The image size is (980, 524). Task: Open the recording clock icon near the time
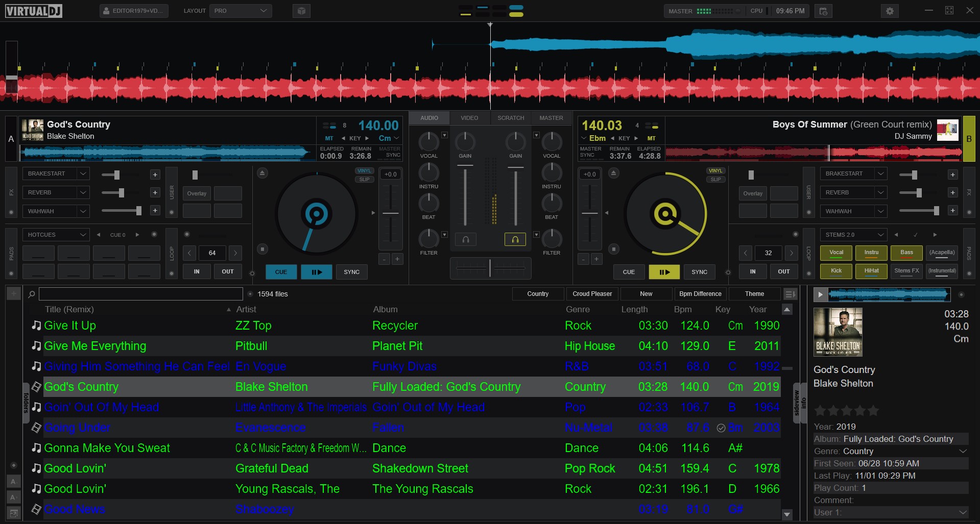[823, 11]
